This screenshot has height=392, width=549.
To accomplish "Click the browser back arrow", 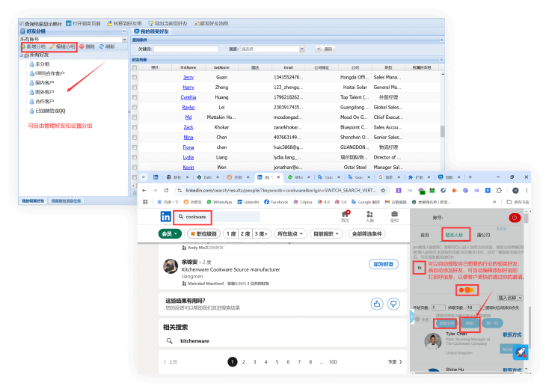I will [144, 191].
